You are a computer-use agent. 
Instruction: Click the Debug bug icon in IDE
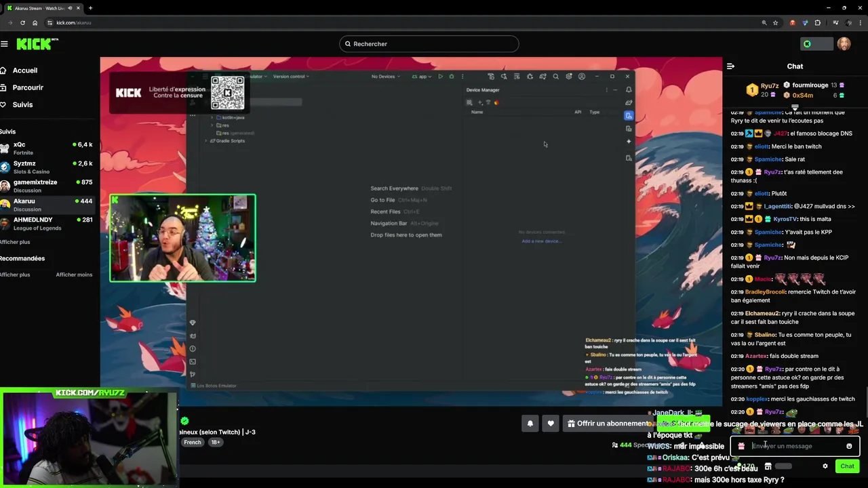(451, 77)
